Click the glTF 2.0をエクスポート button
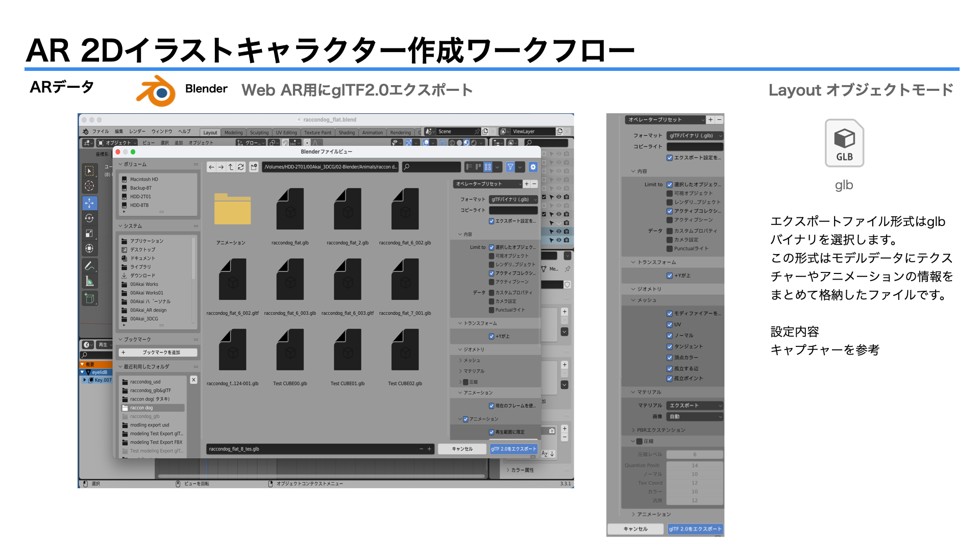Screen dimensions: 980x551 point(513,449)
